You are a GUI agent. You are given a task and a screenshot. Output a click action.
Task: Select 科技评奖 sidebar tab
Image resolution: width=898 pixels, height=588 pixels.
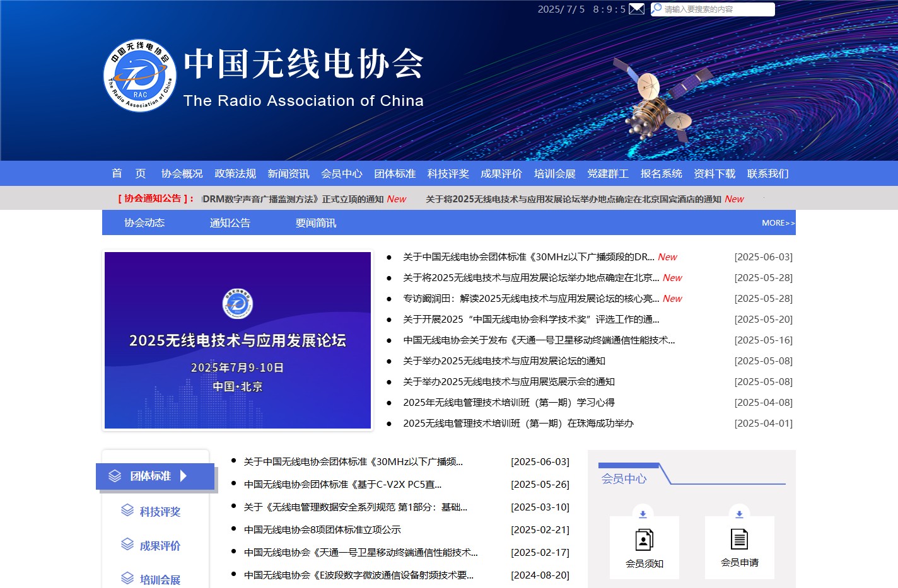pyautogui.click(x=160, y=511)
